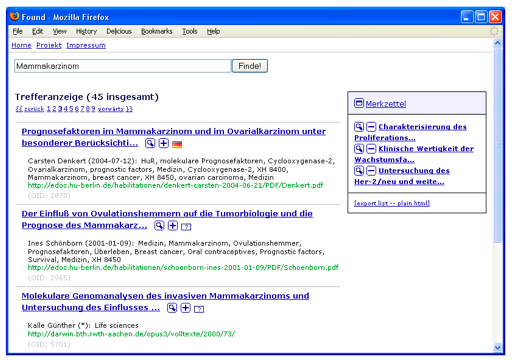
Task: Click the text '(OID: 2870)'
Action: [x=49, y=196]
